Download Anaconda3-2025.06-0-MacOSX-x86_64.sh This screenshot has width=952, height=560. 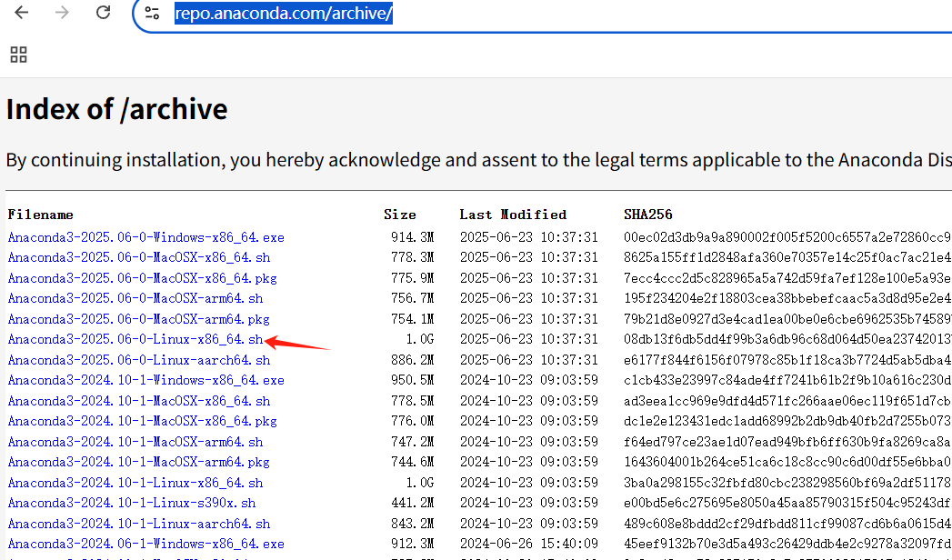pyautogui.click(x=139, y=257)
